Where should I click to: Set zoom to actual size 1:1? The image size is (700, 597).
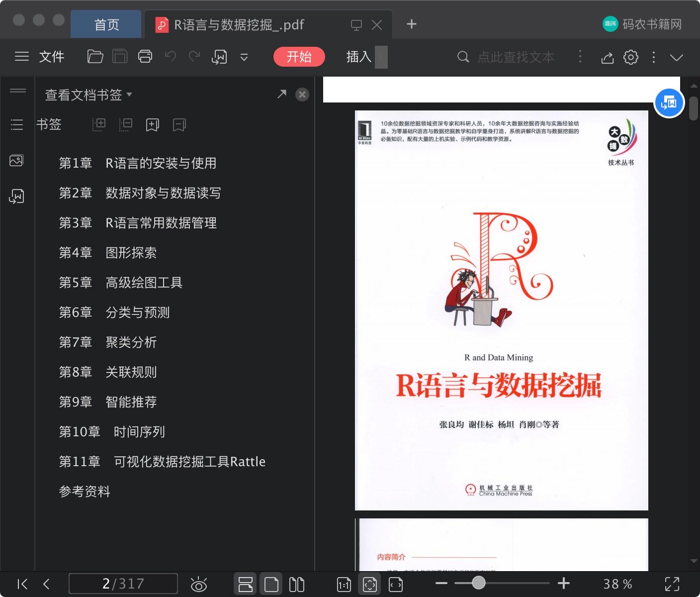coord(344,585)
